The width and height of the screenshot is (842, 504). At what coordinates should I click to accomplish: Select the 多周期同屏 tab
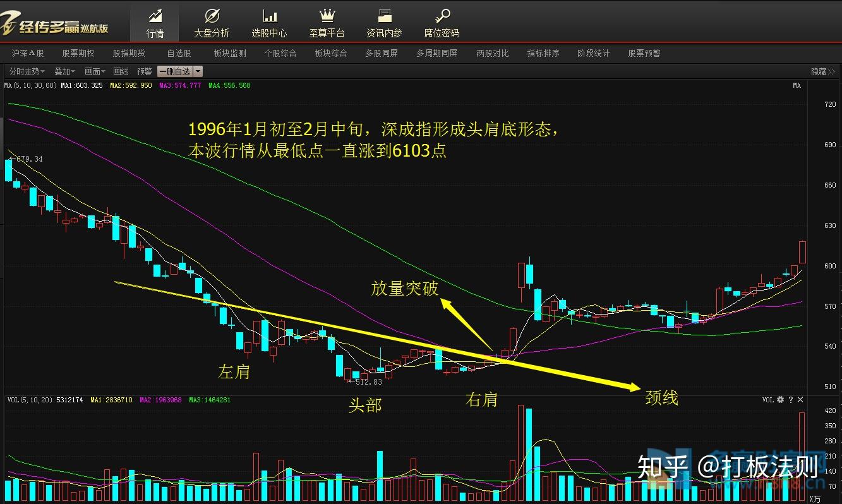click(436, 54)
